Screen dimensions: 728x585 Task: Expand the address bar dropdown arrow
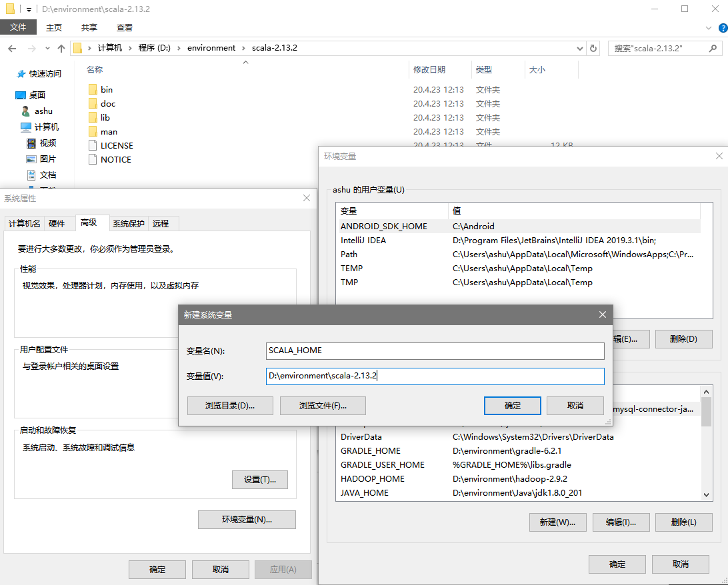(579, 47)
